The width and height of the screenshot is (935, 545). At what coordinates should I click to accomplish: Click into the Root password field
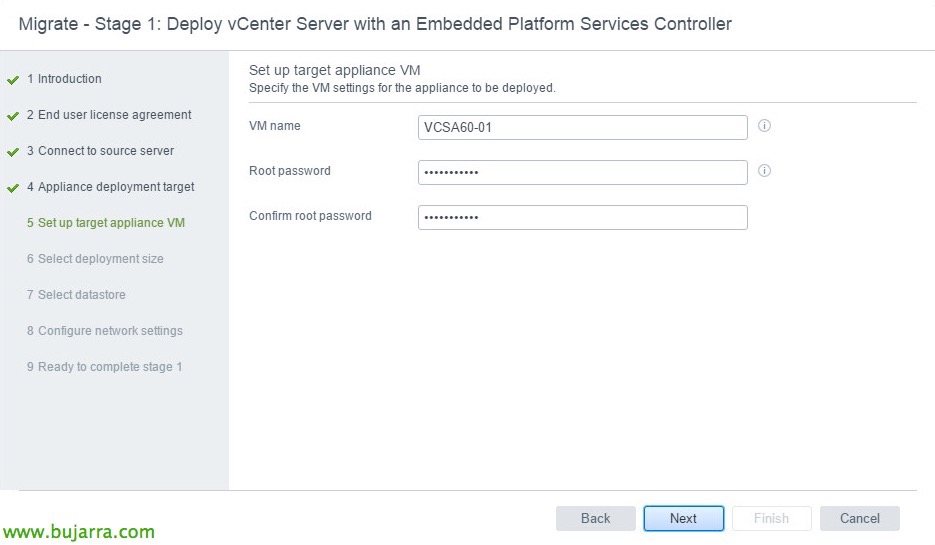tap(582, 172)
